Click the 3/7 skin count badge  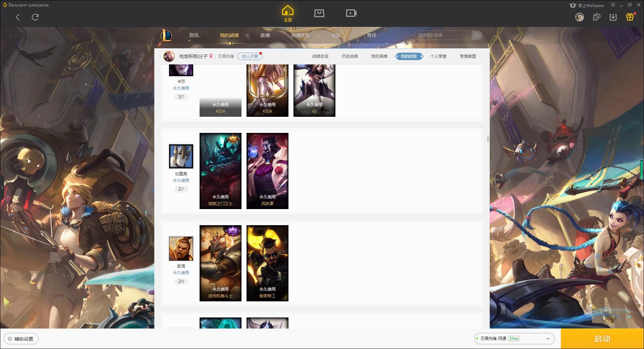181,97
